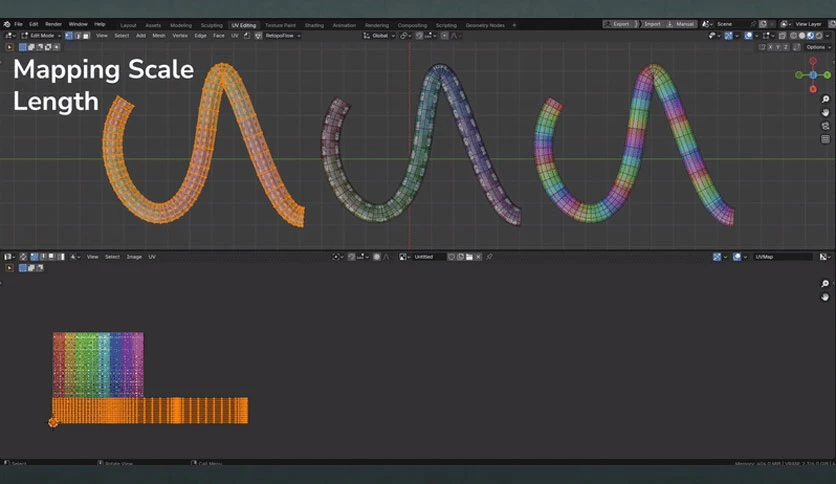The height and width of the screenshot is (484, 836).
Task: Click the Scene name field
Action: pyautogui.click(x=732, y=25)
